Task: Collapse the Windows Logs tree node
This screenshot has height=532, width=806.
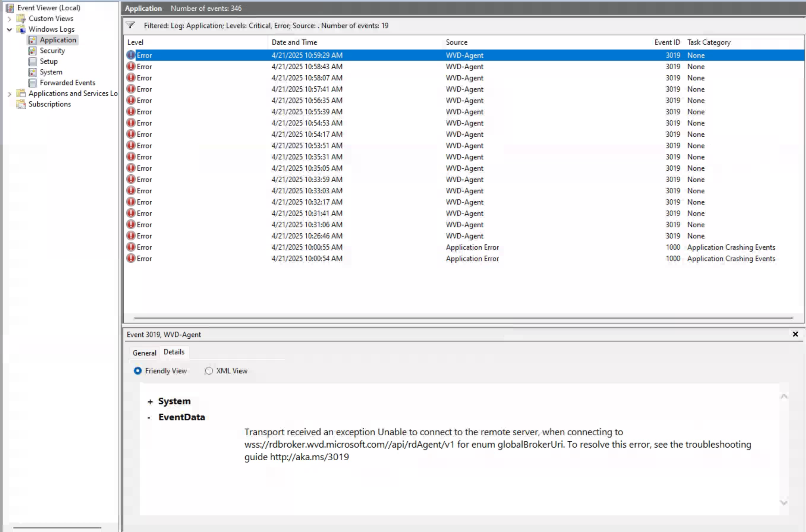Action: pos(10,29)
